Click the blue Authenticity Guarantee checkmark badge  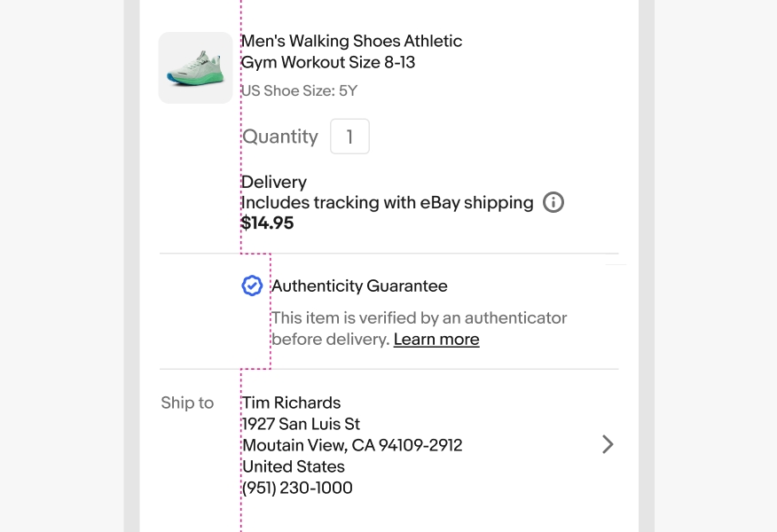(x=252, y=286)
